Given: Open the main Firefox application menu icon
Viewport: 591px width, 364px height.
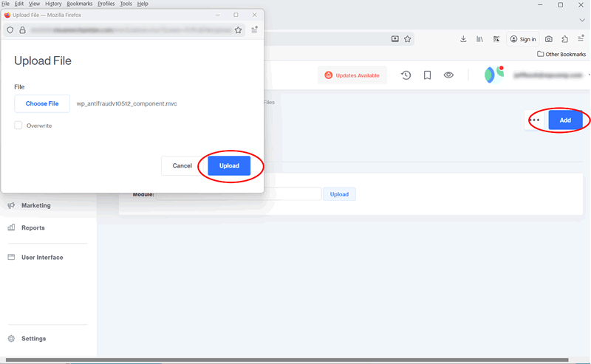Looking at the screenshot, I should (581, 38).
